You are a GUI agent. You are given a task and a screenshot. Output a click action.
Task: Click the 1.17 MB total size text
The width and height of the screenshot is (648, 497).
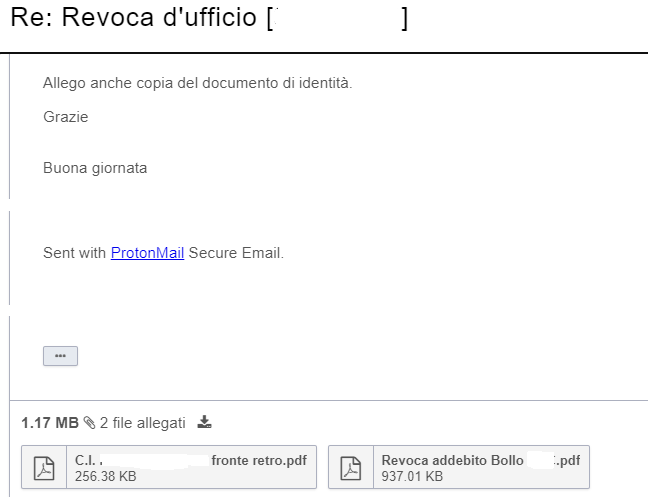point(49,423)
